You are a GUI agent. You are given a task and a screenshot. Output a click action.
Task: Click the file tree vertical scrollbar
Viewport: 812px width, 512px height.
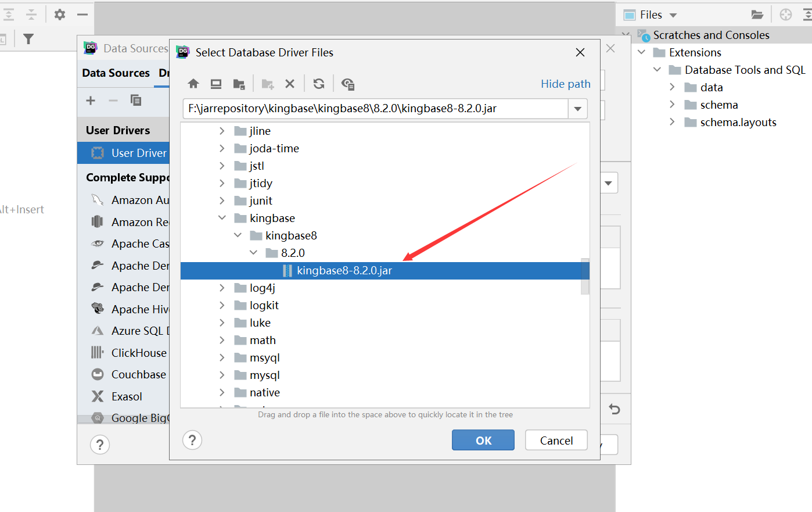pos(585,277)
